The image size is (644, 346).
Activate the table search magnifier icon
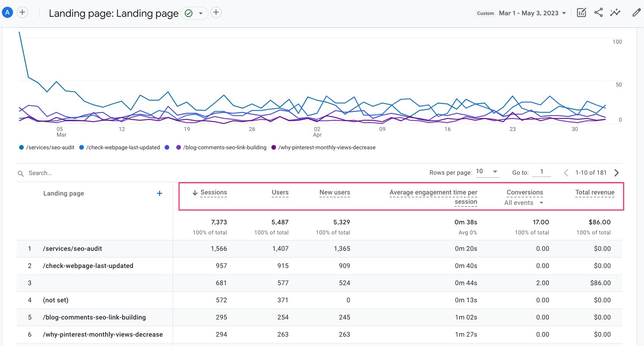pos(21,173)
